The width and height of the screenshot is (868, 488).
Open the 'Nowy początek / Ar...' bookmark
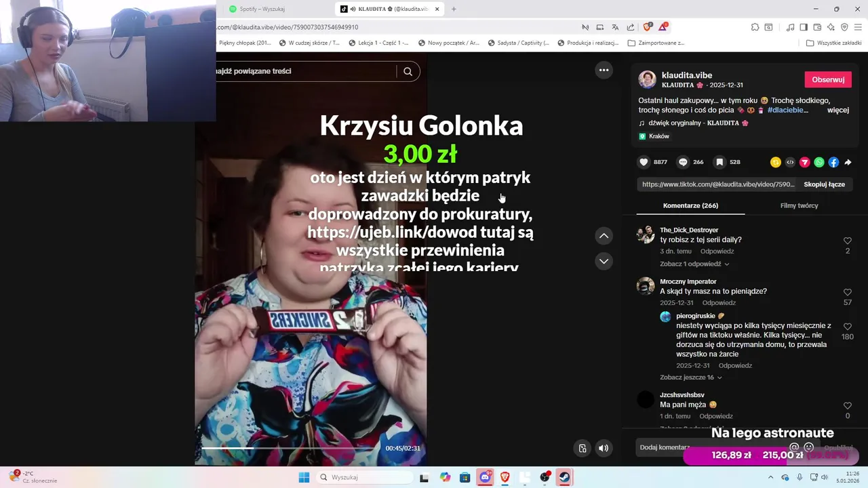click(x=449, y=43)
